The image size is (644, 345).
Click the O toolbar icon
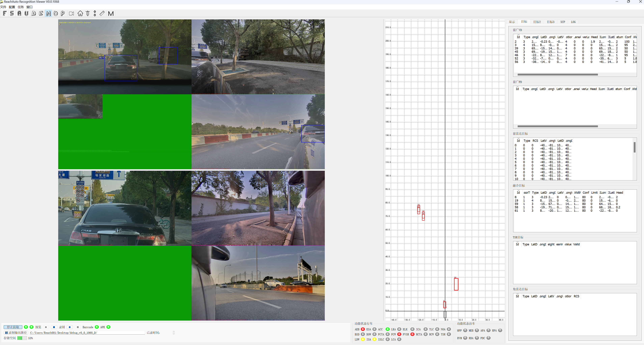tap(56, 13)
